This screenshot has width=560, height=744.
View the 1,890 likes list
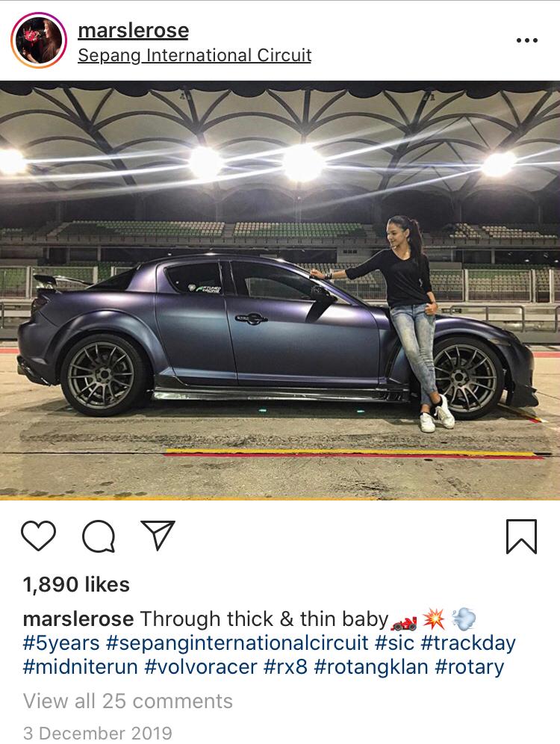pyautogui.click(x=76, y=585)
